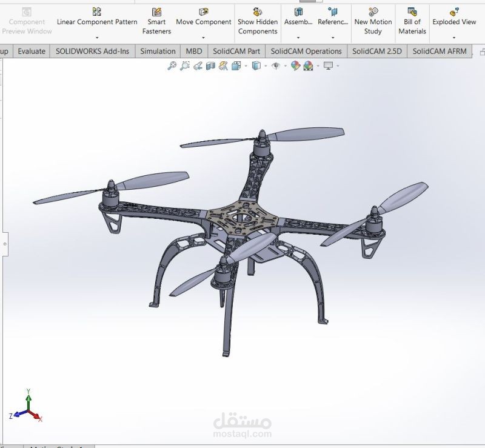The width and height of the screenshot is (485, 448).
Task: Go back with Previous View icon
Action: coord(198,65)
